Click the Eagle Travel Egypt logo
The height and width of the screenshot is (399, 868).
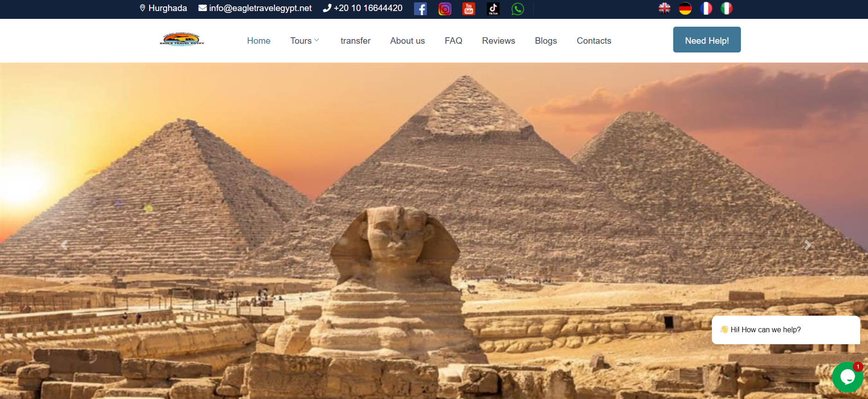(182, 40)
